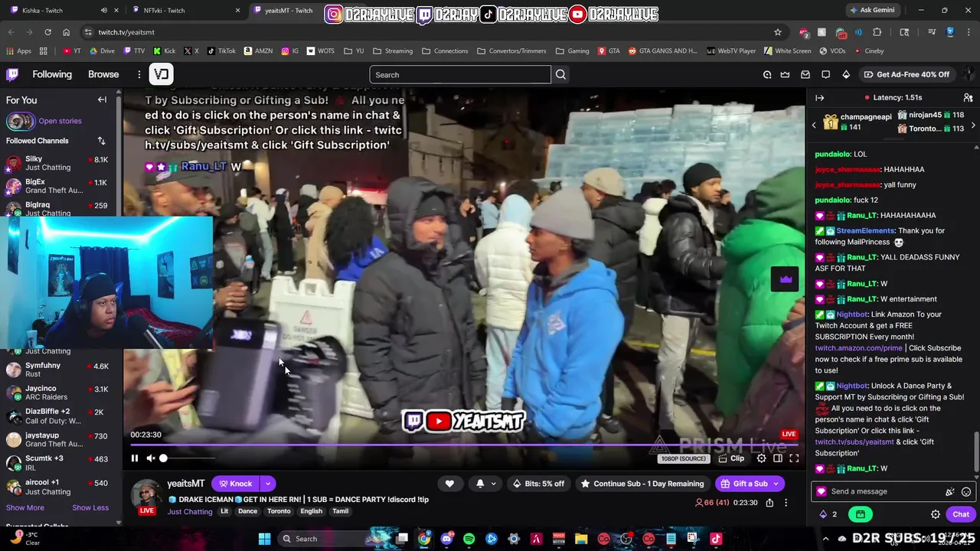Expand the Gift a Sub dropdown
Screen dimensions: 980x551
tap(776, 484)
